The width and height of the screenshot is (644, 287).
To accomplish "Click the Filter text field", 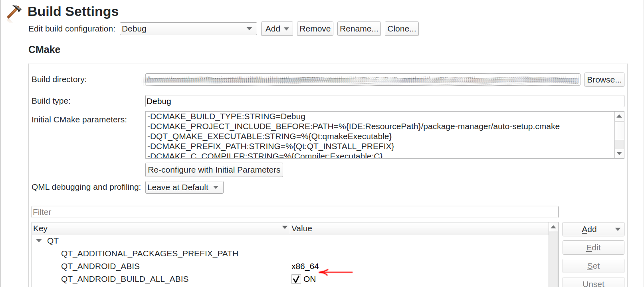I will pos(295,212).
